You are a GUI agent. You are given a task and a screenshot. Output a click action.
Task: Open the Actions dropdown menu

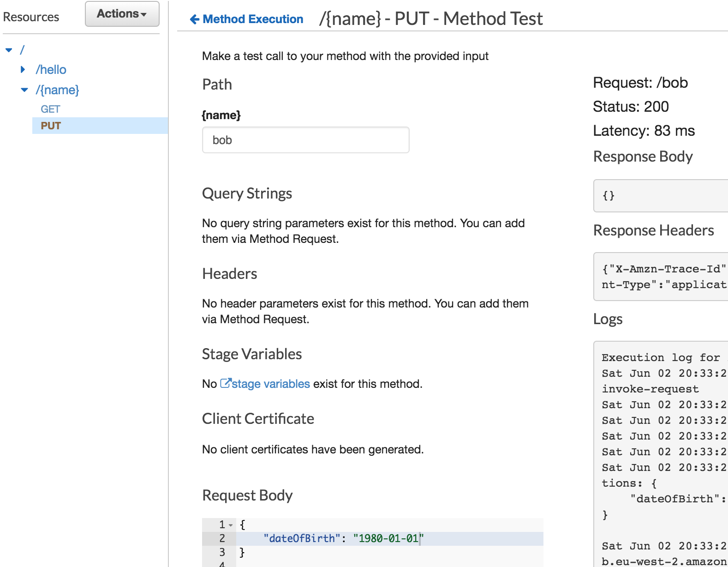122,14
